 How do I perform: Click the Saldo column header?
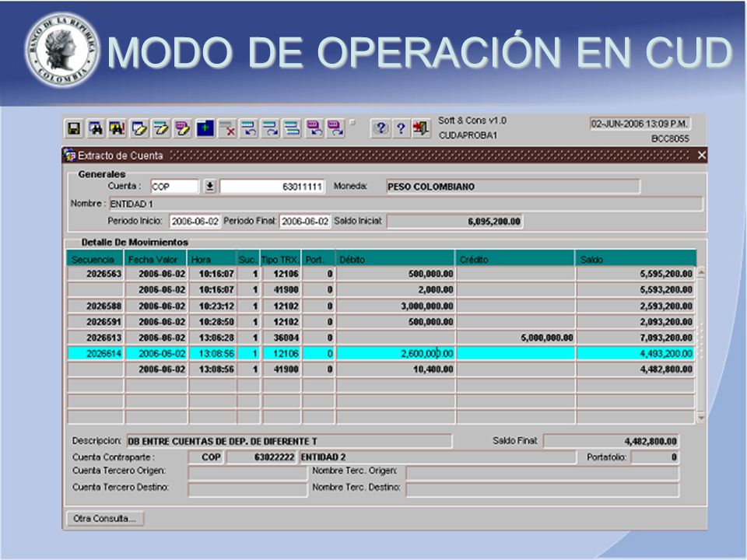[x=636, y=260]
